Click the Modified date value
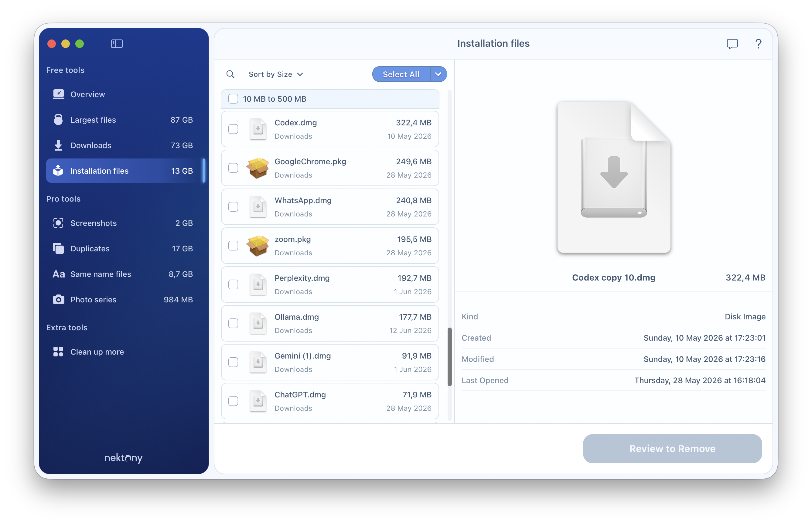 pyautogui.click(x=705, y=359)
